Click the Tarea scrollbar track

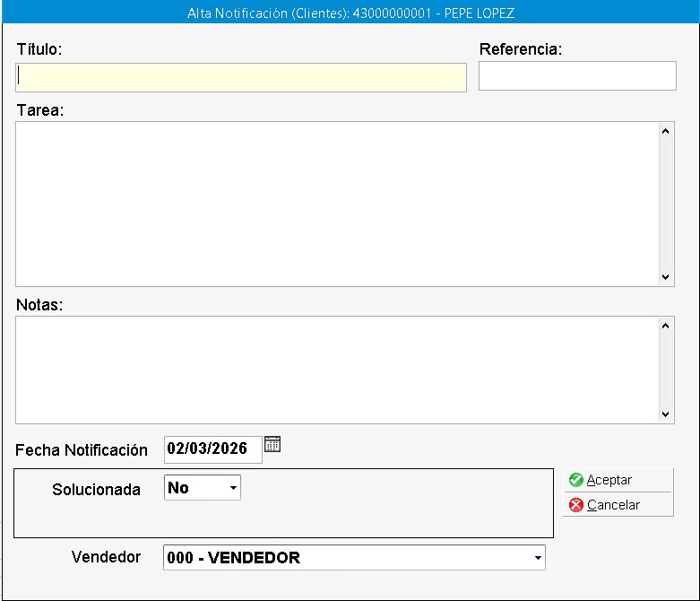[666, 204]
